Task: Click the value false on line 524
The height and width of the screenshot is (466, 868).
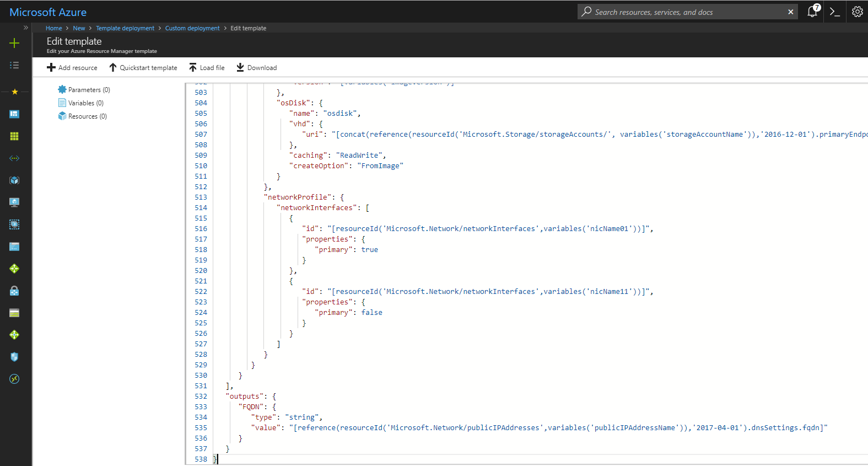Action: pyautogui.click(x=372, y=313)
